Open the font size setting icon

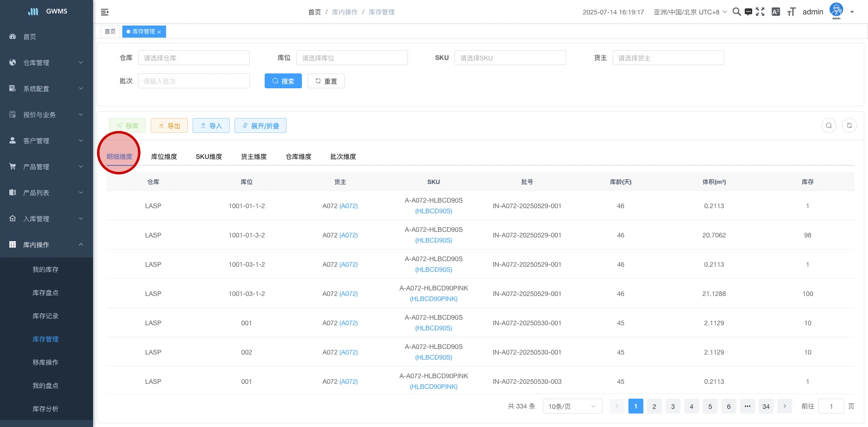(x=791, y=12)
